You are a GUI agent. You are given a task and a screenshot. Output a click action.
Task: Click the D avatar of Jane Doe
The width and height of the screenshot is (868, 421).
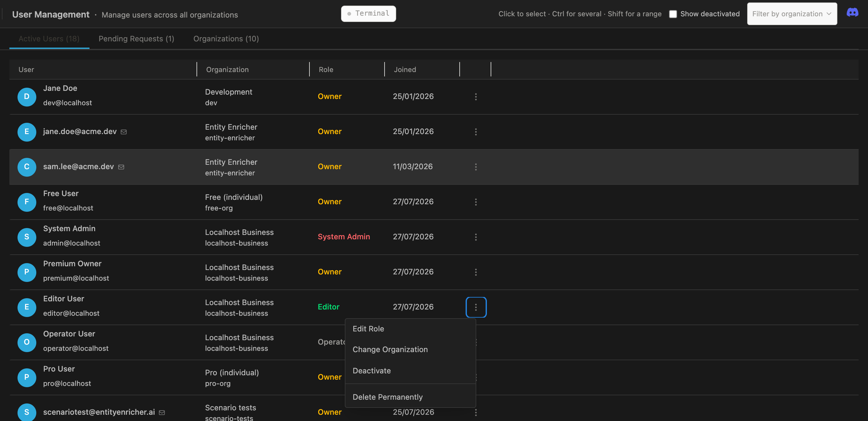pos(27,97)
